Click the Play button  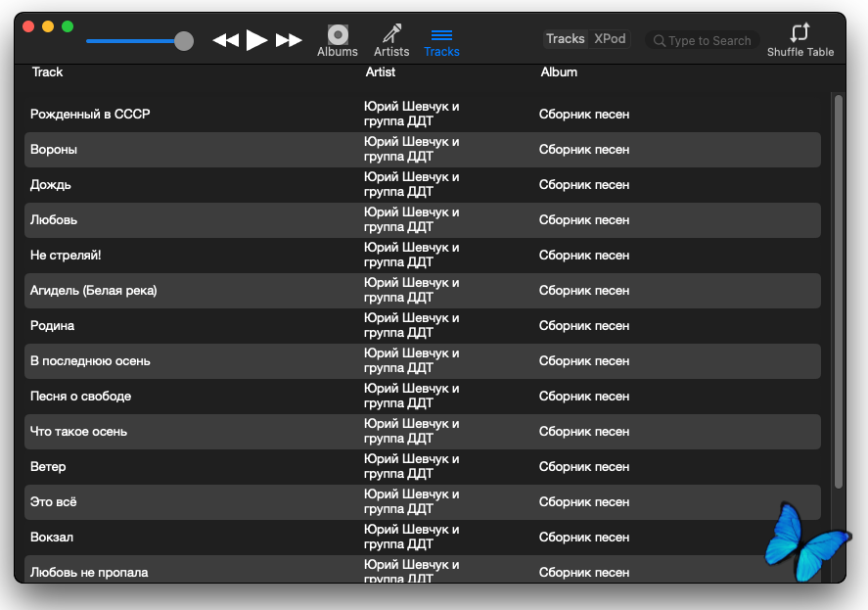click(x=256, y=40)
